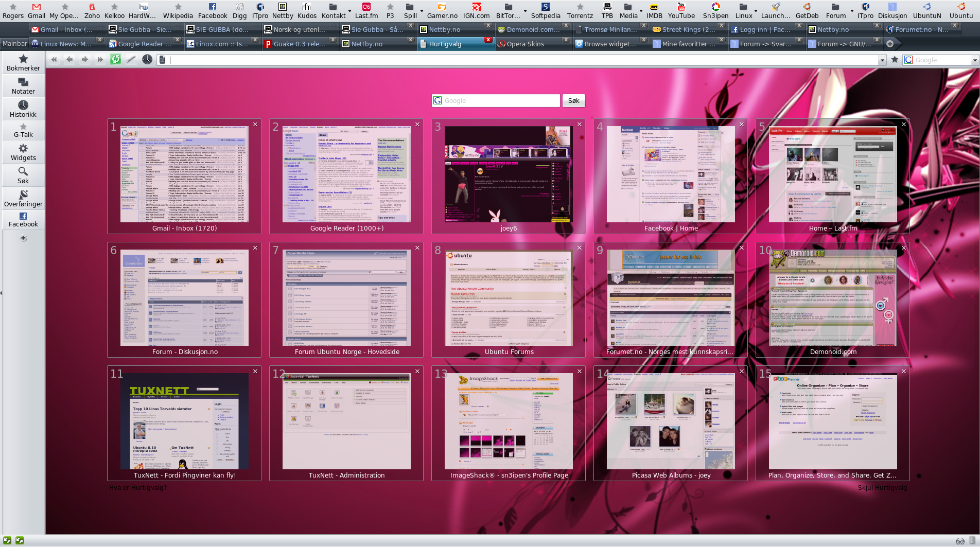Click the Wand password icon
980x547 pixels.
131,60
